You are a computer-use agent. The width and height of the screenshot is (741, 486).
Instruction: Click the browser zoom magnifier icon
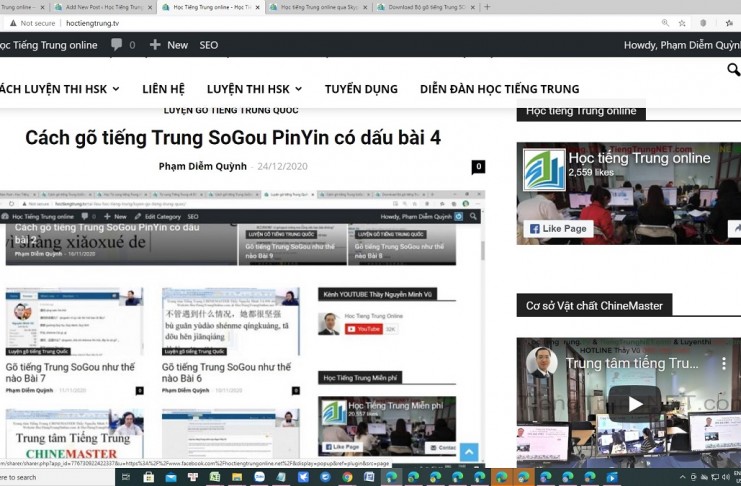tap(665, 23)
